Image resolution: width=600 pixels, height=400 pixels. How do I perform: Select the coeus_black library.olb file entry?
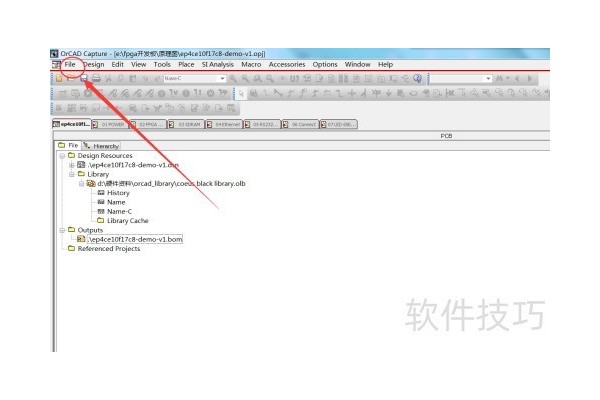pos(171,184)
